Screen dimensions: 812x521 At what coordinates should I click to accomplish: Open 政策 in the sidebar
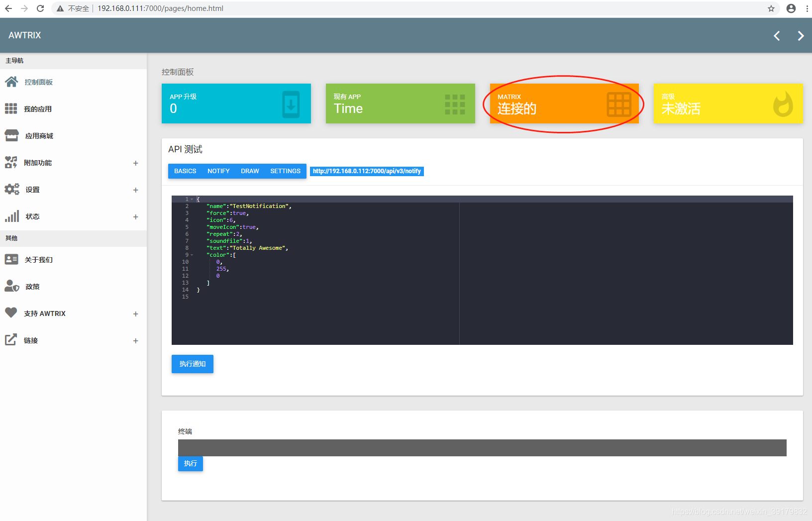click(x=73, y=287)
